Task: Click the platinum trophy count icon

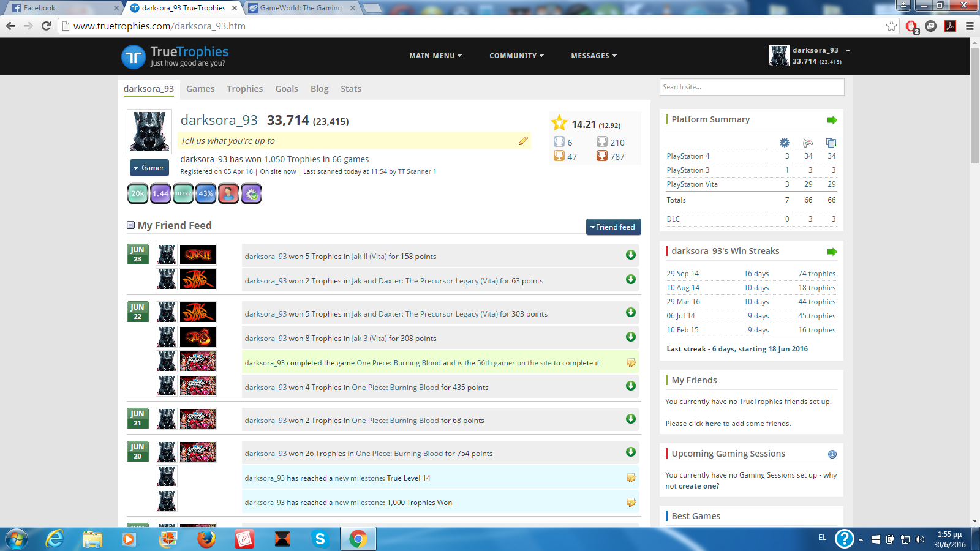Action: 559,142
